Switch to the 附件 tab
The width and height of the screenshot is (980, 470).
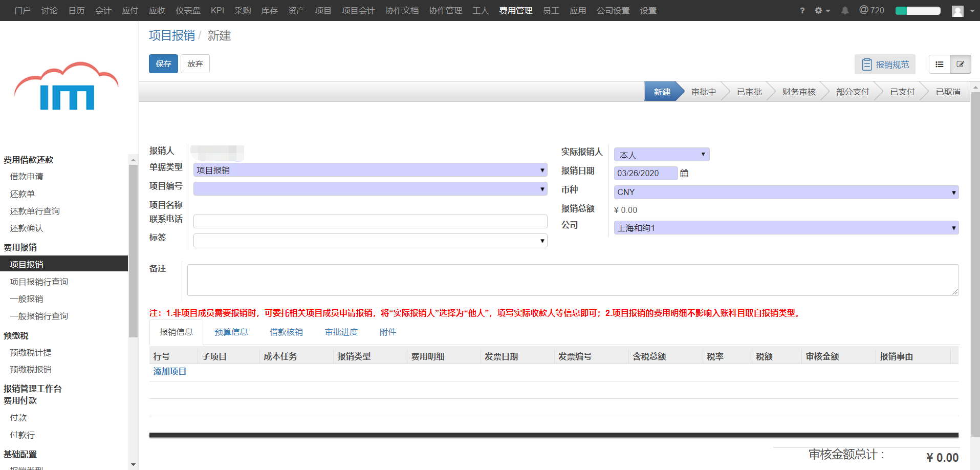[x=388, y=332]
